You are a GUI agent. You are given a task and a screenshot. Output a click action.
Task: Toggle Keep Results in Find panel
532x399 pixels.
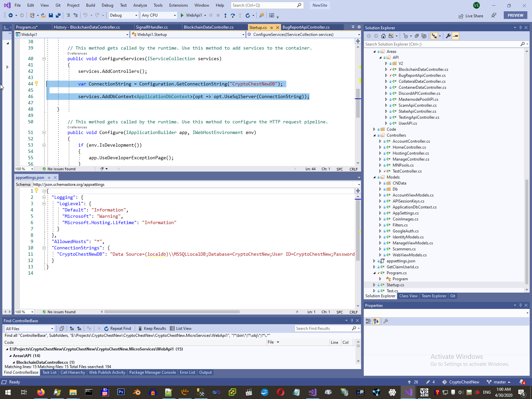click(x=152, y=329)
